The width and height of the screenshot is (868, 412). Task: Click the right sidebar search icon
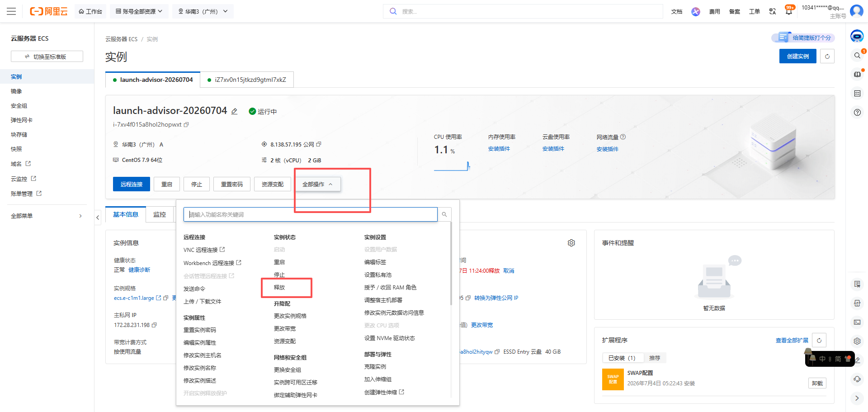(857, 56)
